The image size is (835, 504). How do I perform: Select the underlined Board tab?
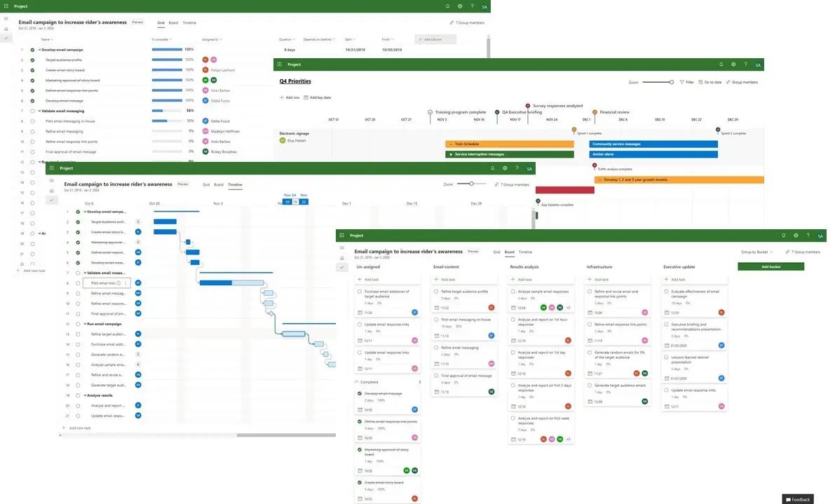click(509, 252)
